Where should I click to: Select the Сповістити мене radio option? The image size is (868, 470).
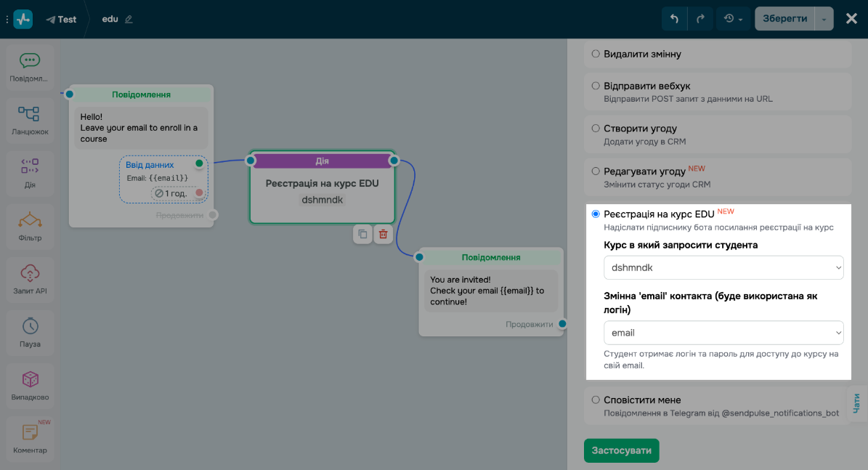click(596, 400)
